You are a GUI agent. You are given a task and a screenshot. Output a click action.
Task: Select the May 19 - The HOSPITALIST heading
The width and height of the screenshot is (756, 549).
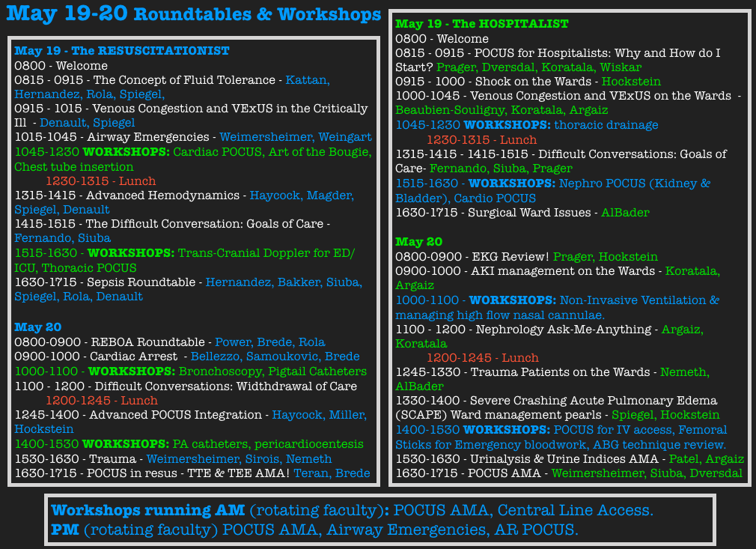click(x=481, y=24)
